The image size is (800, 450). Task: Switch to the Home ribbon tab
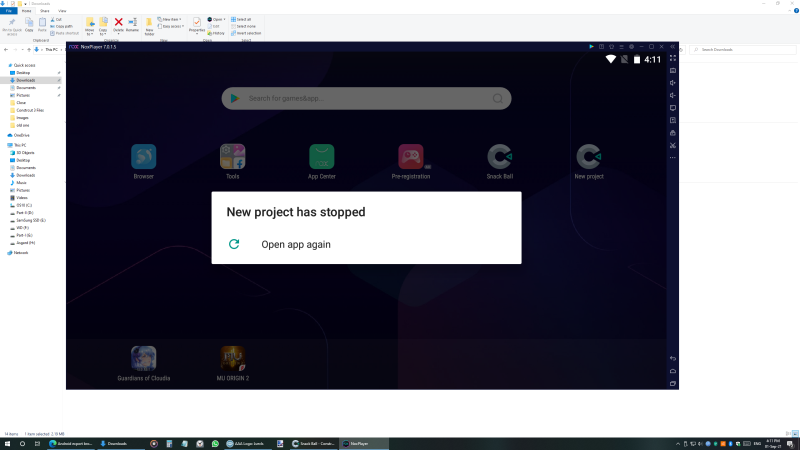(x=27, y=11)
